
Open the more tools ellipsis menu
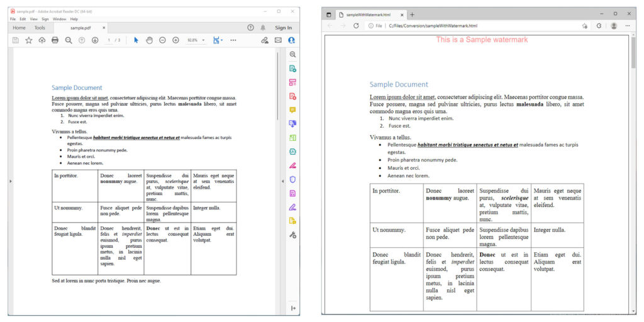pos(233,40)
